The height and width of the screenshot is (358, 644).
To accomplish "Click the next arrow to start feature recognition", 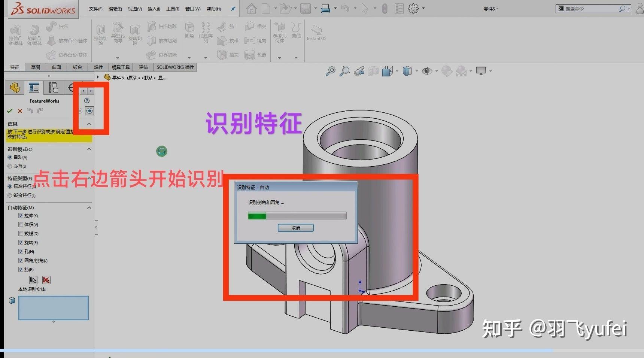I will pos(89,111).
